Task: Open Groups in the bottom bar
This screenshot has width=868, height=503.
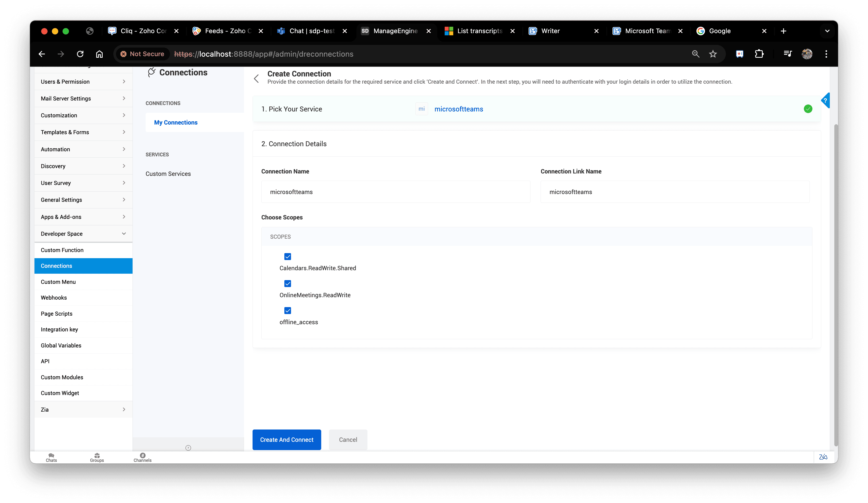Action: 97,457
